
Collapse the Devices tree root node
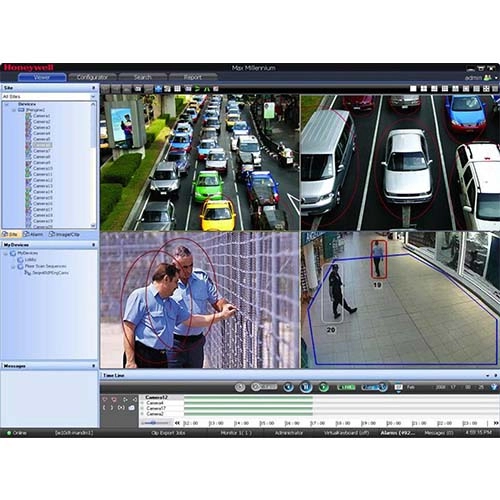point(7,104)
